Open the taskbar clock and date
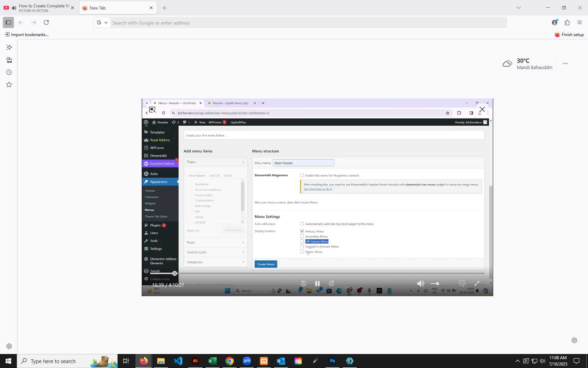 coord(558,361)
